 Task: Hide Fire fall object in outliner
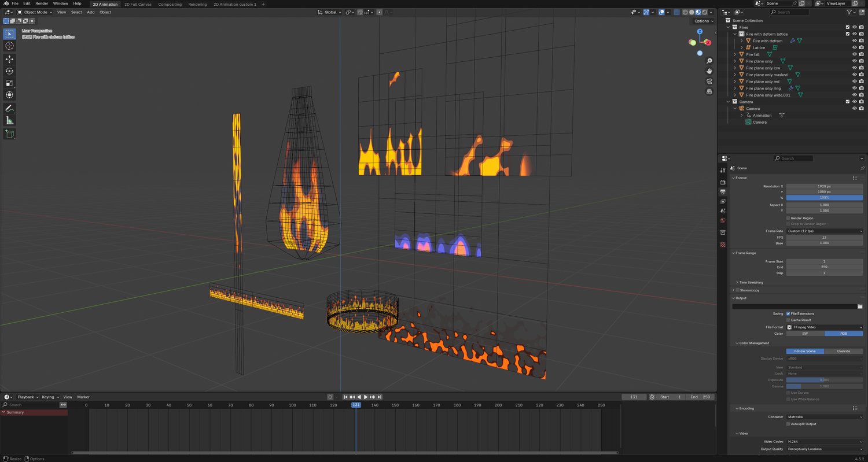tap(854, 54)
